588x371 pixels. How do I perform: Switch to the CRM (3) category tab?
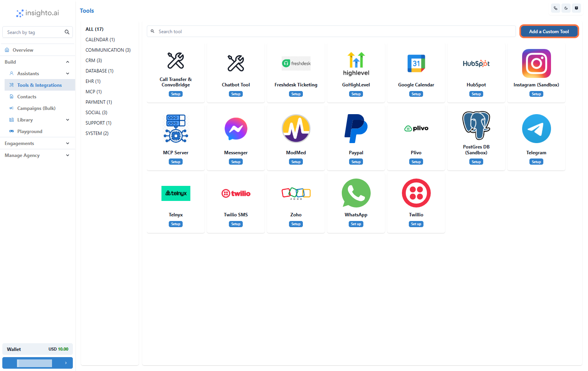(x=94, y=60)
